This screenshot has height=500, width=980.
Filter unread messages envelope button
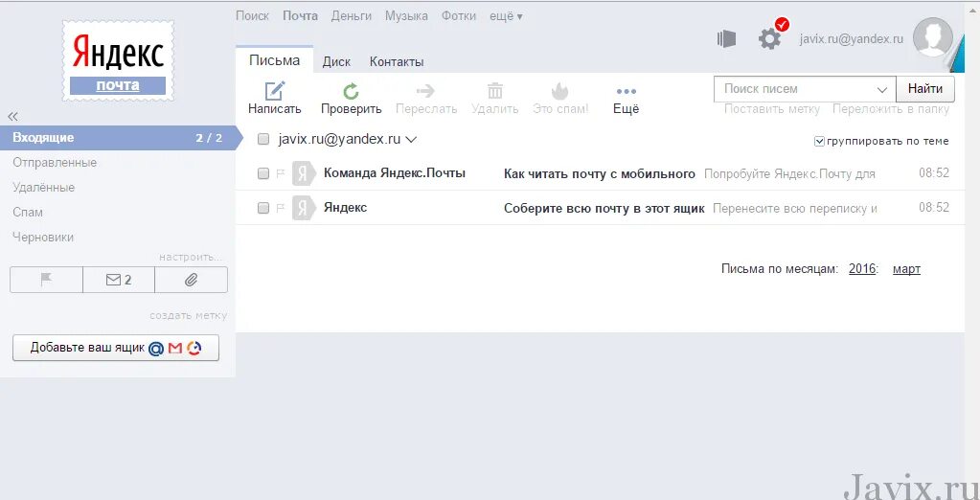(x=119, y=280)
